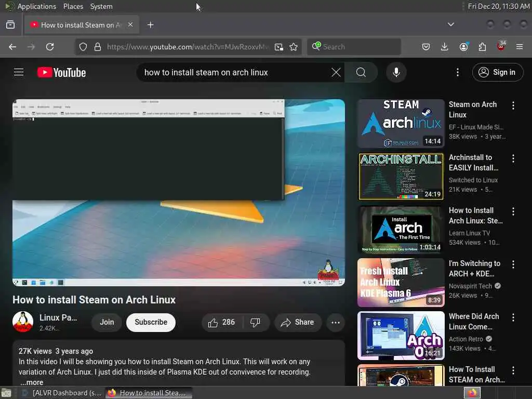Open the ARCHINSTALL thumbnail 24:19
The height and width of the screenshot is (399, 532).
(x=401, y=177)
